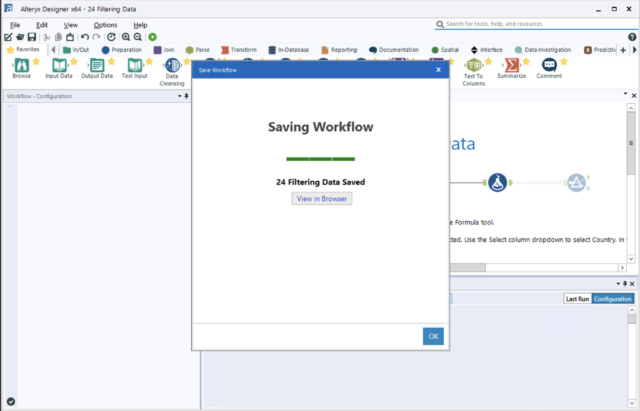Toggle favorite star on Input Data tool
The image size is (640, 411).
(x=73, y=61)
